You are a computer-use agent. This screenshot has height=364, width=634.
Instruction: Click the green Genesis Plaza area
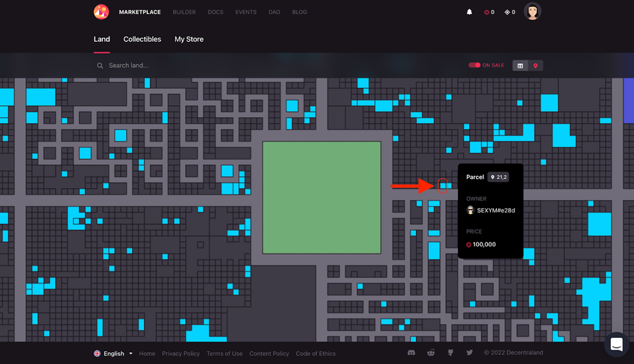pos(322,198)
